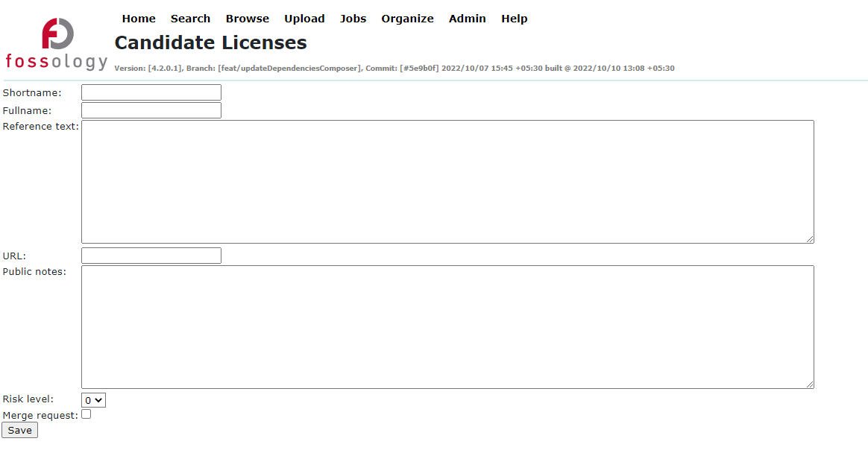Open the Home menu
The height and width of the screenshot is (453, 868).
tap(139, 19)
